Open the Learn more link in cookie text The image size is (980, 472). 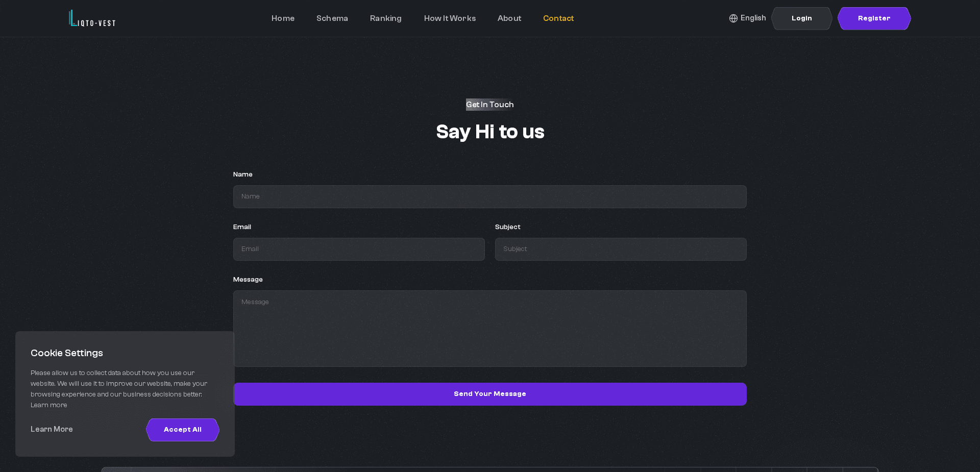pyautogui.click(x=48, y=405)
